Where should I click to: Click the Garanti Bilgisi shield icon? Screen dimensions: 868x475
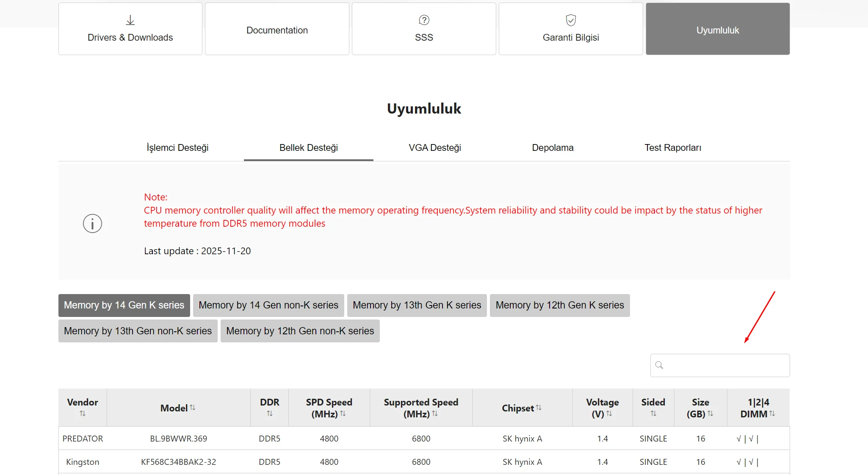click(x=571, y=20)
